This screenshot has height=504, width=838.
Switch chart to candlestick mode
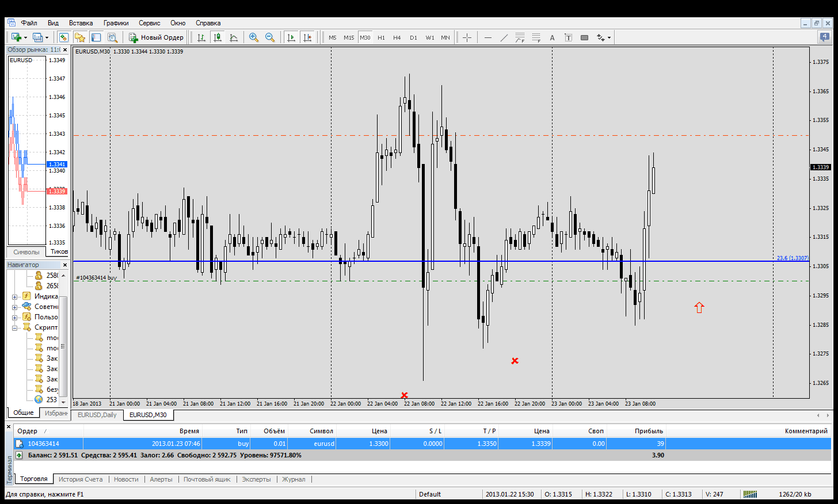click(x=218, y=37)
